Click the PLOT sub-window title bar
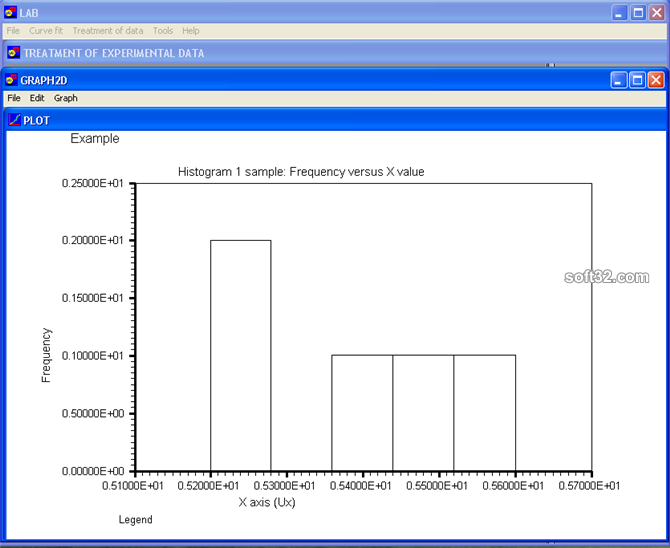This screenshot has height=548, width=670. [x=335, y=120]
